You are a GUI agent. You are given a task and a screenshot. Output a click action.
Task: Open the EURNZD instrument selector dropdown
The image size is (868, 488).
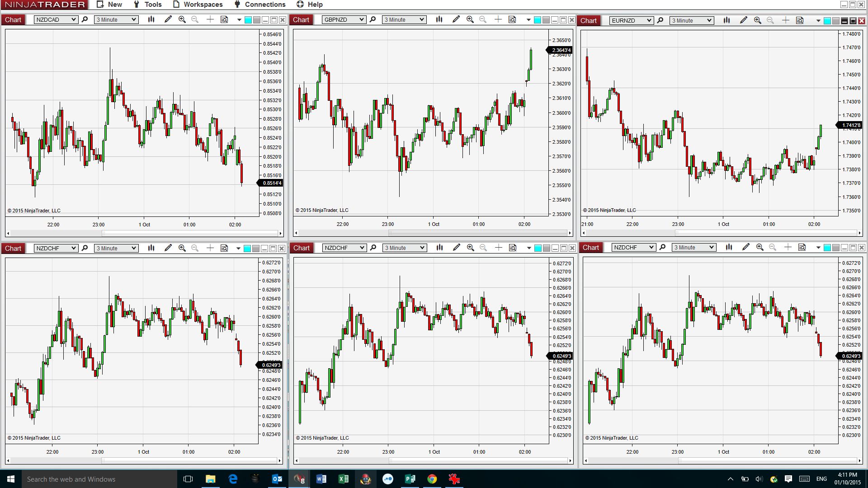coord(632,20)
